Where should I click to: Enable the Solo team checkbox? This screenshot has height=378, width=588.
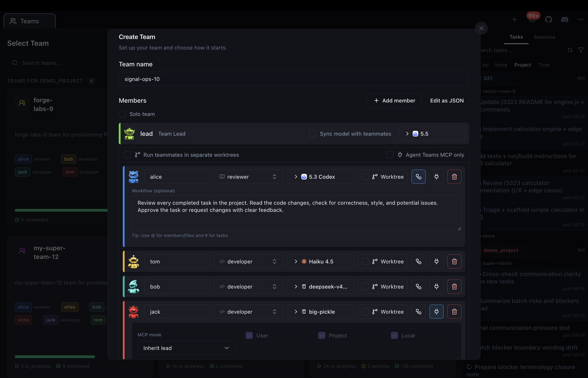(x=122, y=114)
